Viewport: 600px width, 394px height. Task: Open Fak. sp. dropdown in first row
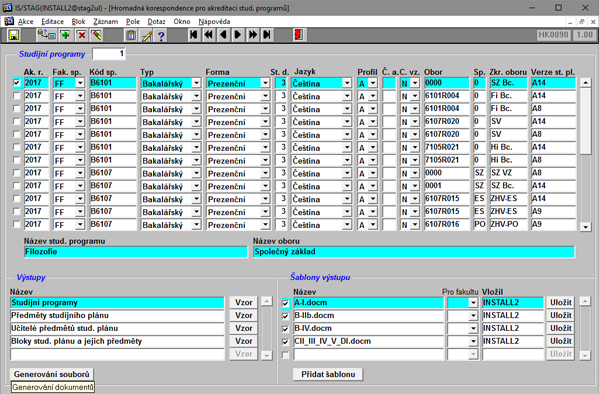pos(80,83)
